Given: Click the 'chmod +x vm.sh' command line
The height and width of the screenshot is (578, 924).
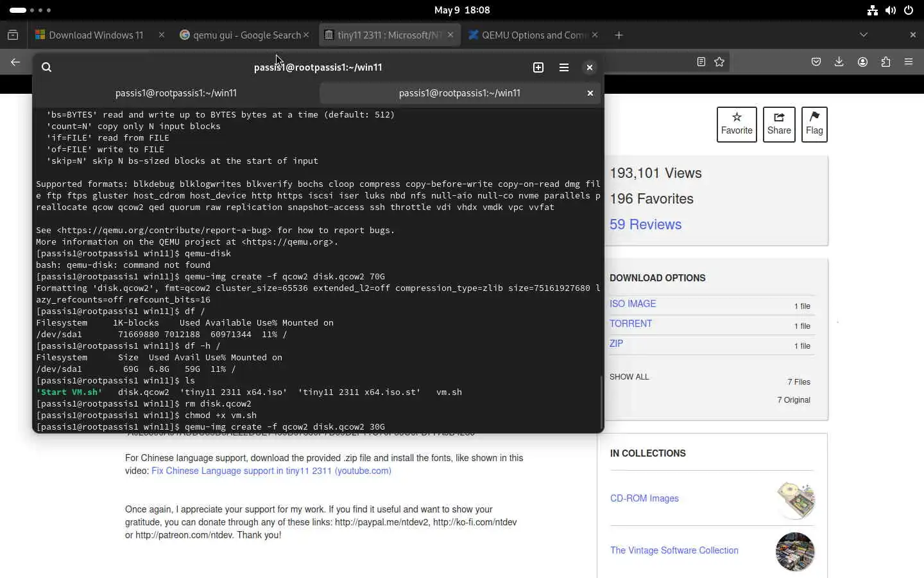Looking at the screenshot, I should click(x=221, y=416).
